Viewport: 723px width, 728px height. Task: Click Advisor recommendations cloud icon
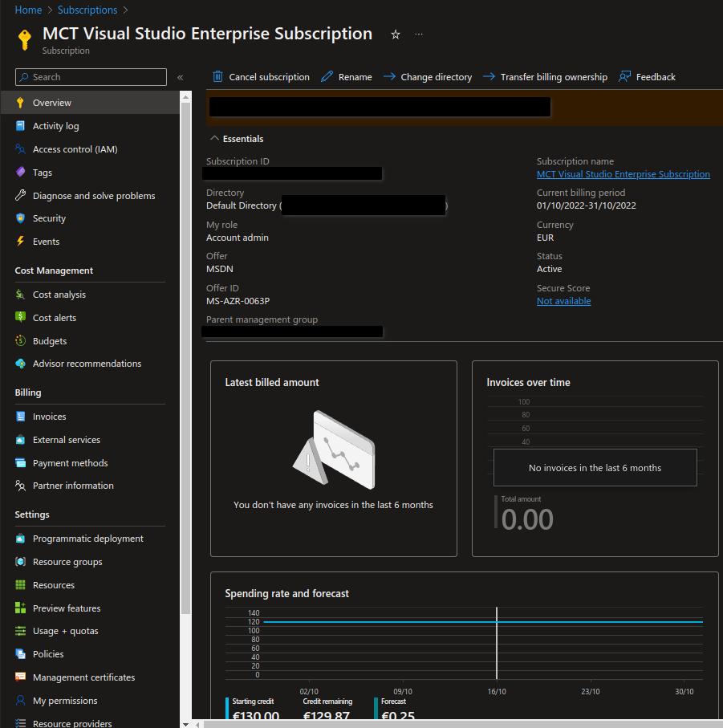20,364
